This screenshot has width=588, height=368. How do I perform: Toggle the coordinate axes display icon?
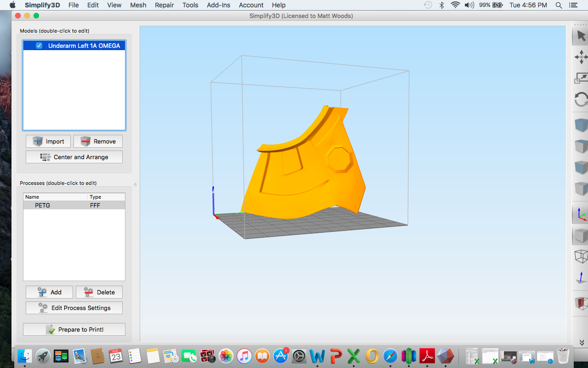pyautogui.click(x=581, y=215)
